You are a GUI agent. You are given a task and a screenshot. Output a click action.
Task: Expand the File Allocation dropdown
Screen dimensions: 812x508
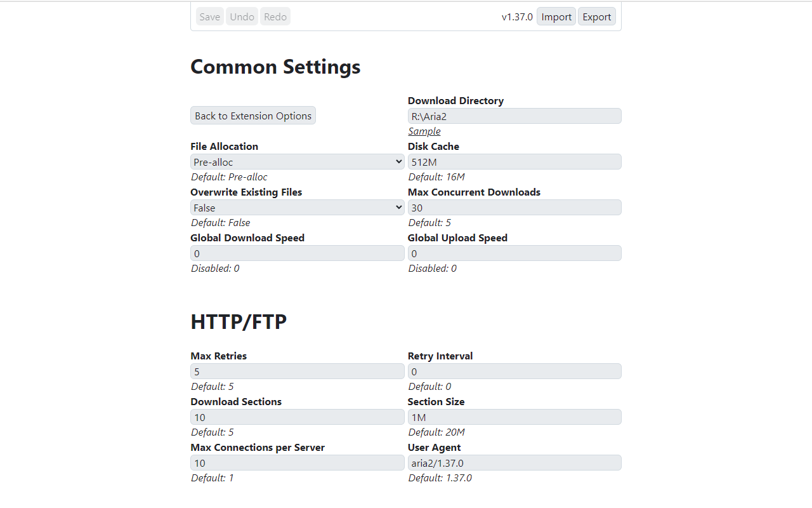coord(298,162)
